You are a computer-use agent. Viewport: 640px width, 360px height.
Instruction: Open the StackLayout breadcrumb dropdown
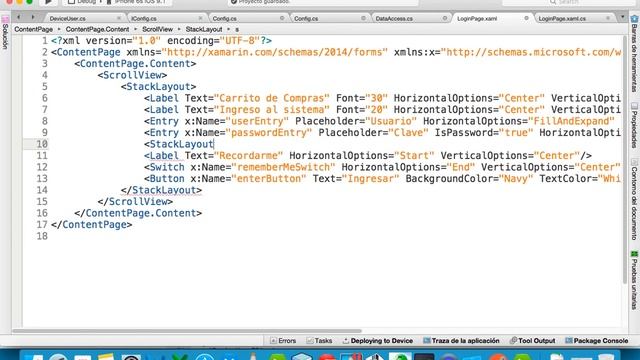pos(204,29)
